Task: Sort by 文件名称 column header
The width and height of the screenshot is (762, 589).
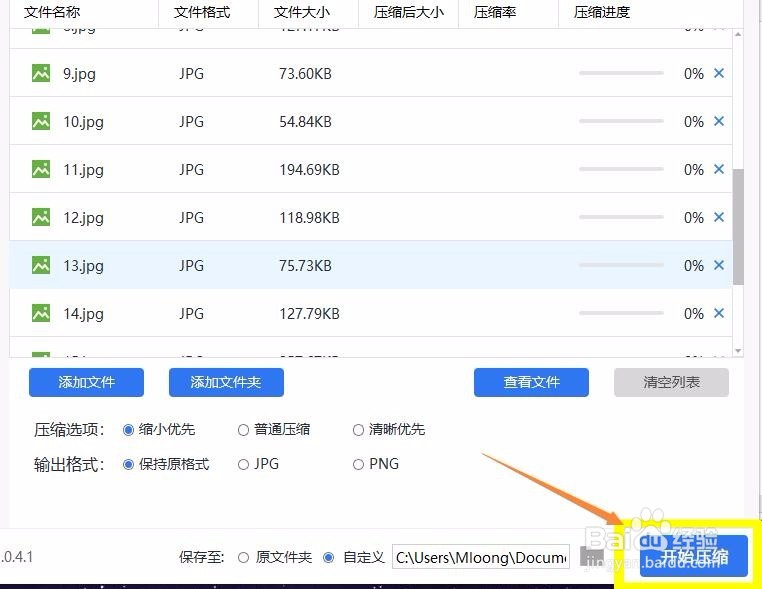Action: tap(52, 12)
